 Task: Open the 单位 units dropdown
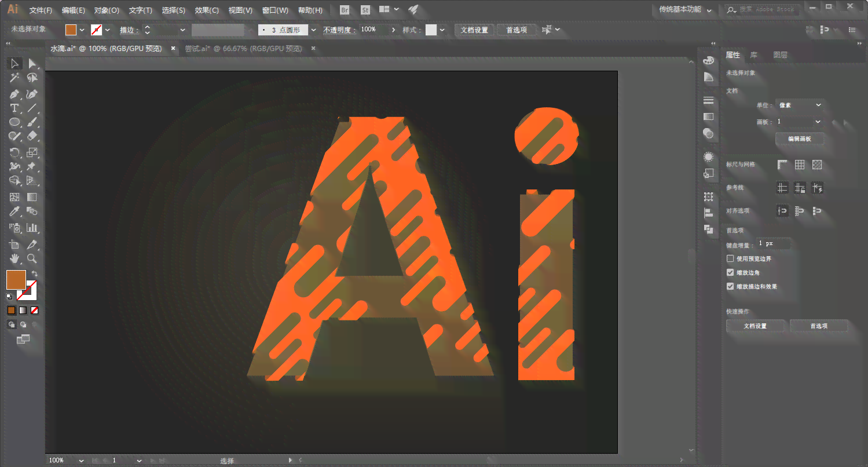[800, 105]
